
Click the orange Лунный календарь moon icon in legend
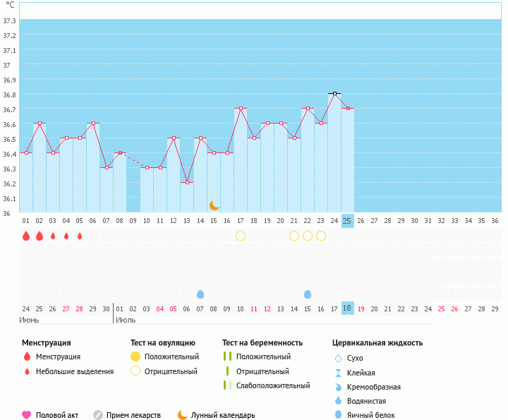[183, 415]
